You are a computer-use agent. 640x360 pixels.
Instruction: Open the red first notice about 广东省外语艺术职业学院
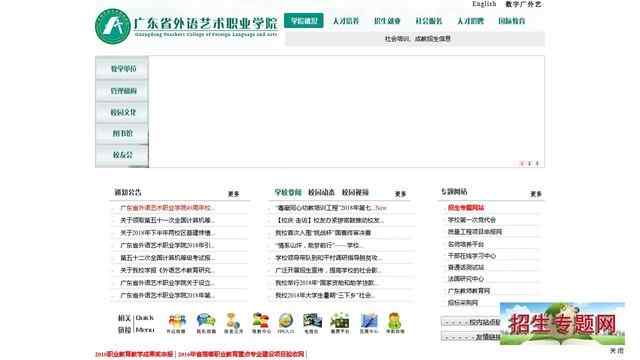pos(167,208)
